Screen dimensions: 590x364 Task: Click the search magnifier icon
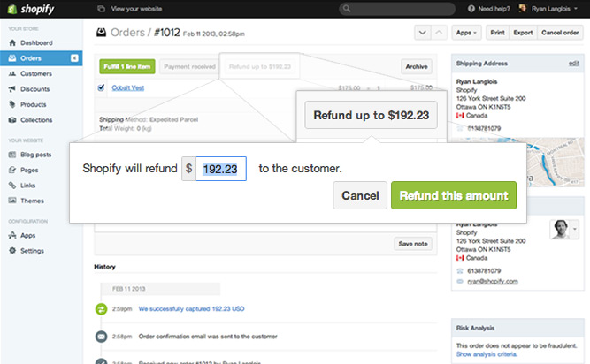pos(347,9)
